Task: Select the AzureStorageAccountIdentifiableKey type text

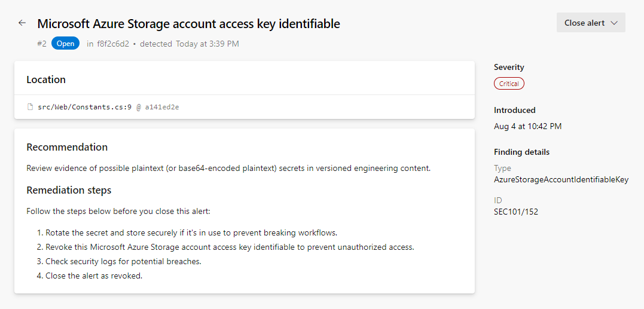Action: coord(561,179)
